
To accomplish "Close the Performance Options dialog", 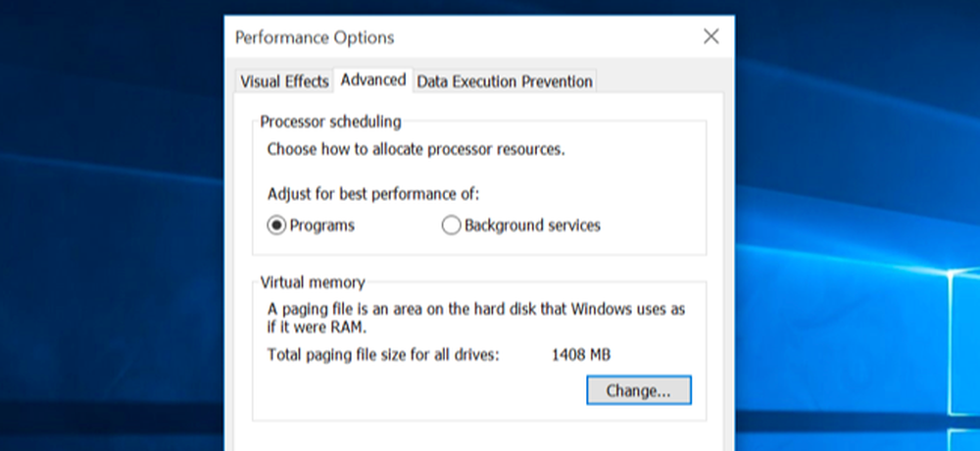I will [x=710, y=37].
